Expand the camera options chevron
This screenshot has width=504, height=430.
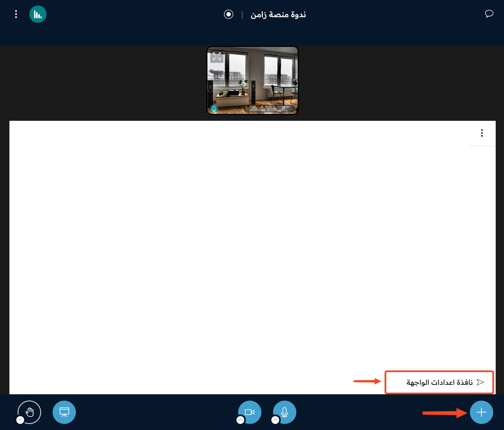click(x=241, y=420)
